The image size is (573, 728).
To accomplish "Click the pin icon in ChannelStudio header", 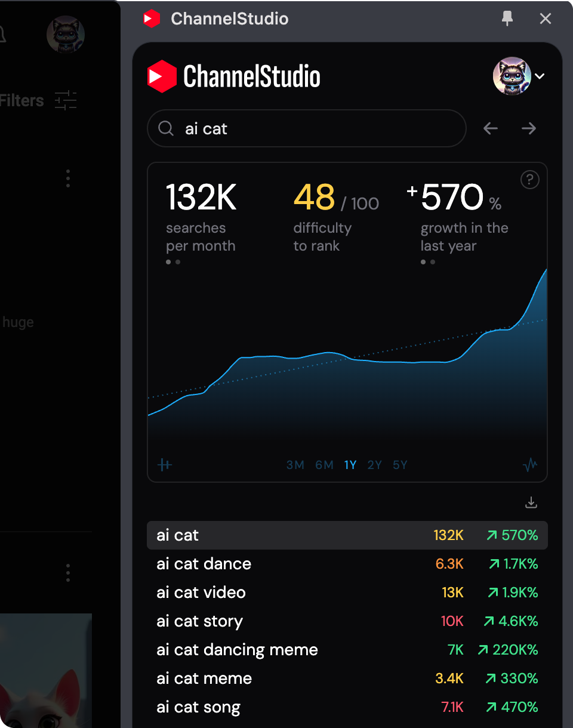I will pyautogui.click(x=507, y=18).
